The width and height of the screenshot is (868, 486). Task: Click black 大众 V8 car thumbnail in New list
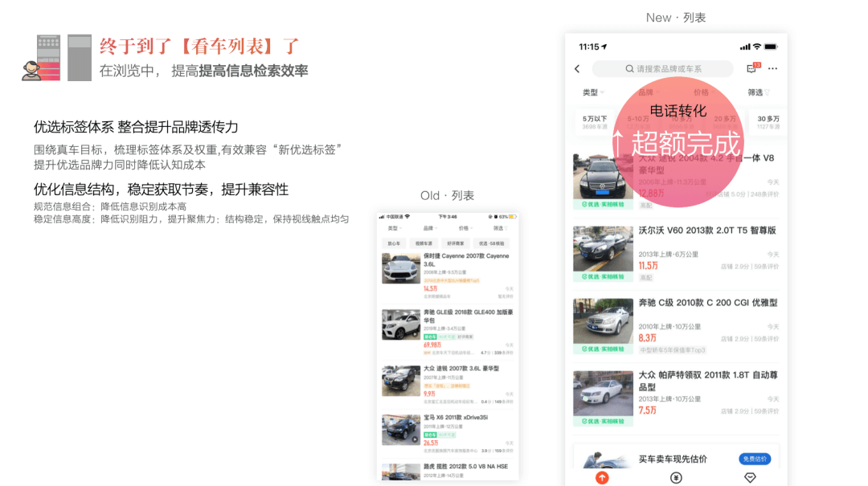(603, 176)
